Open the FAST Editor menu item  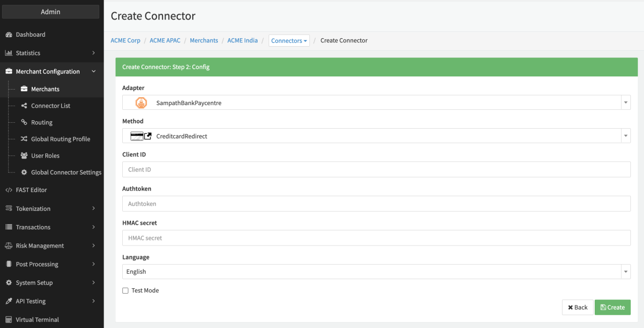click(x=31, y=190)
